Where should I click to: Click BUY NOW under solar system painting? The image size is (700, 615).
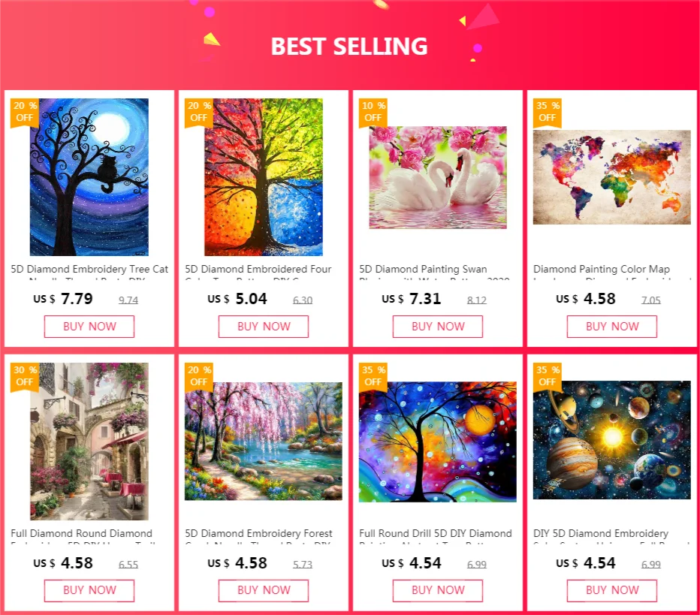pos(612,590)
